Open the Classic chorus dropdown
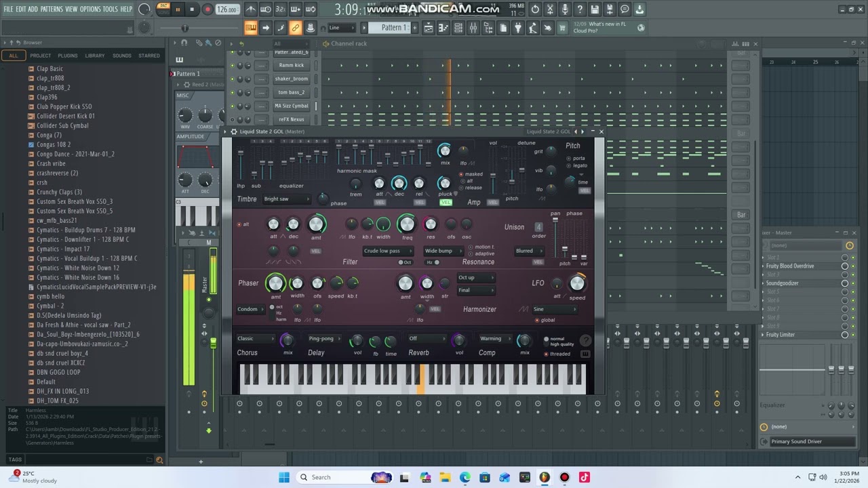 (x=256, y=338)
